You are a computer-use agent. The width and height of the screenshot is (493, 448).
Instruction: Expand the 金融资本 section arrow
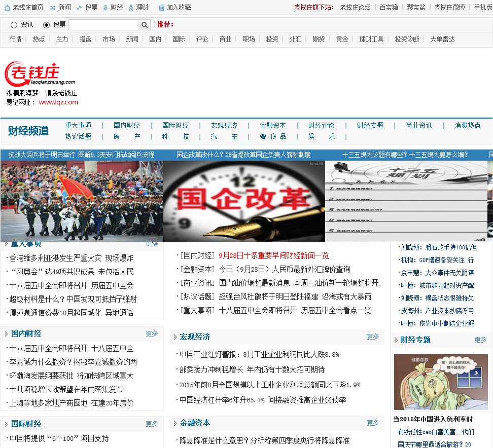(x=175, y=423)
